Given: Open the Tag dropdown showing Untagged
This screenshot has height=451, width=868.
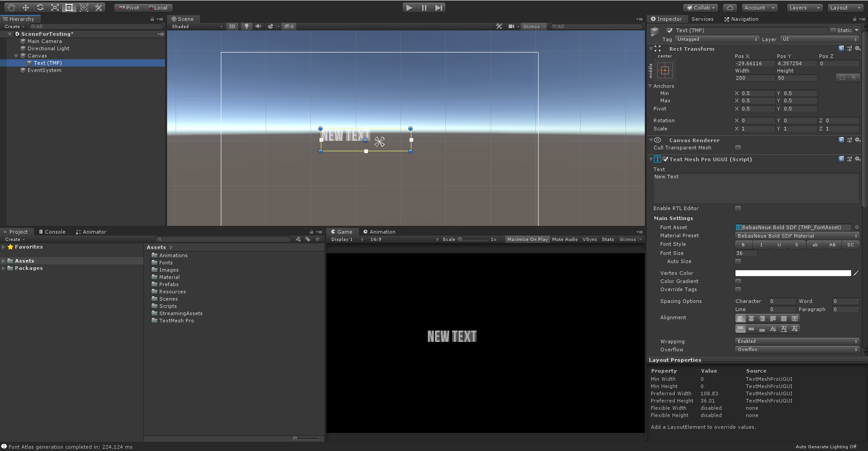Looking at the screenshot, I should pyautogui.click(x=717, y=39).
